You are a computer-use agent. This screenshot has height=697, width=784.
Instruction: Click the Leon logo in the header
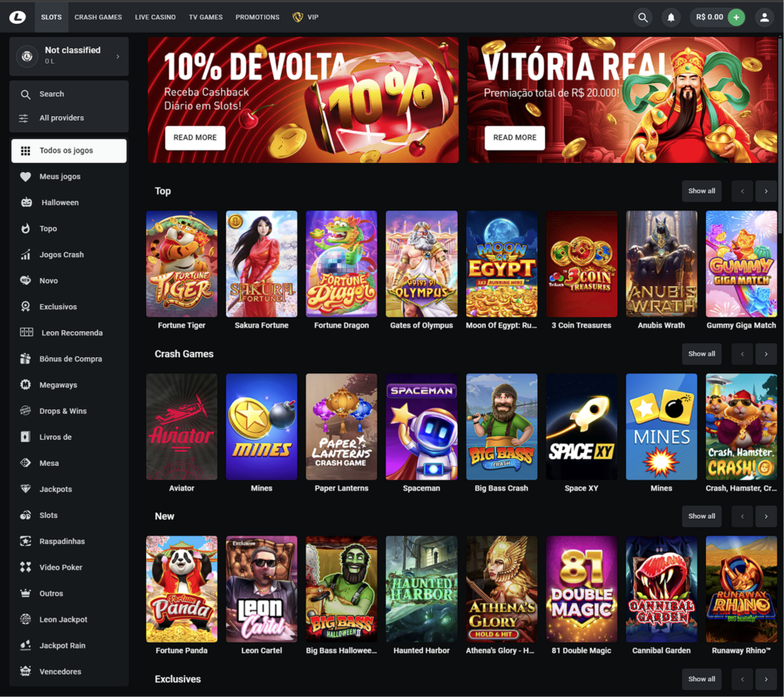(x=18, y=18)
